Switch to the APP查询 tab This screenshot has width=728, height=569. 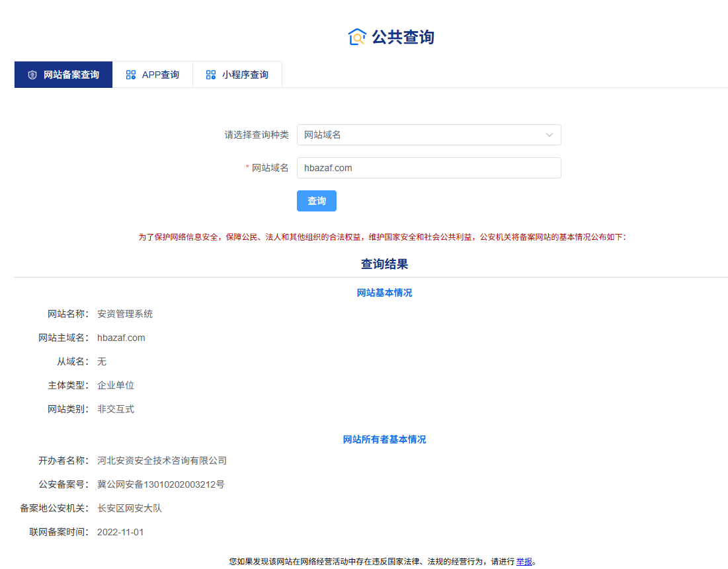tap(160, 75)
